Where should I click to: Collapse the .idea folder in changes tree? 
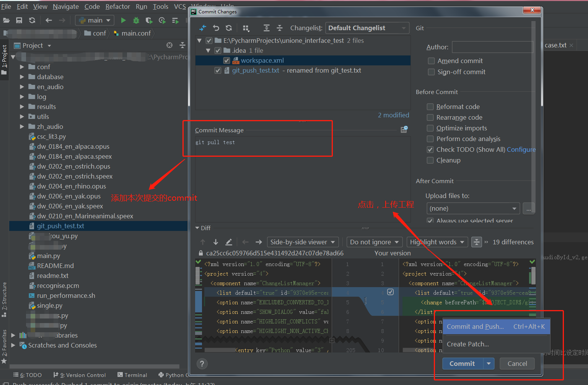[x=208, y=50]
